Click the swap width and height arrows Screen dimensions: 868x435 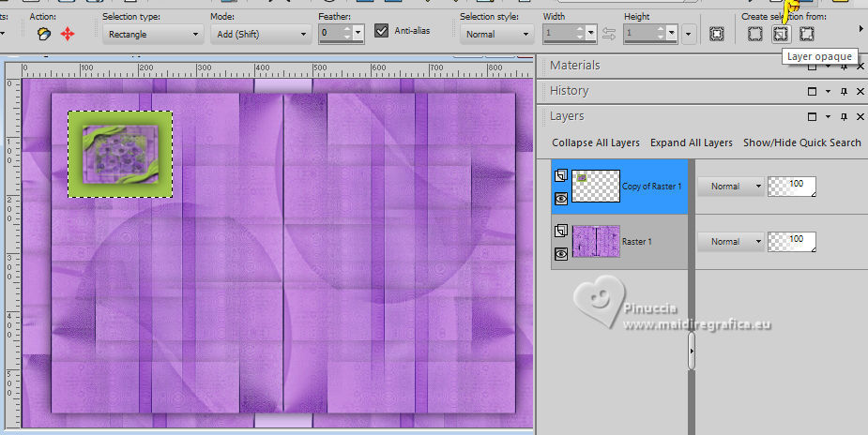tap(609, 35)
